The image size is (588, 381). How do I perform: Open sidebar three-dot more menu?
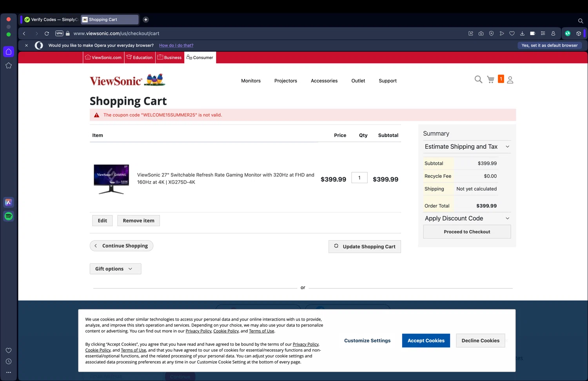9,372
